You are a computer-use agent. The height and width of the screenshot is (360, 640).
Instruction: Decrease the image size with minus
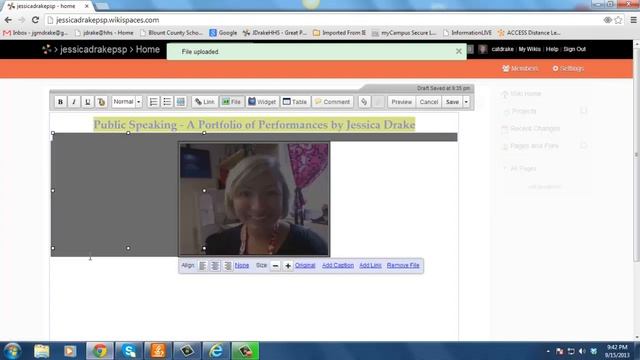click(x=276, y=266)
